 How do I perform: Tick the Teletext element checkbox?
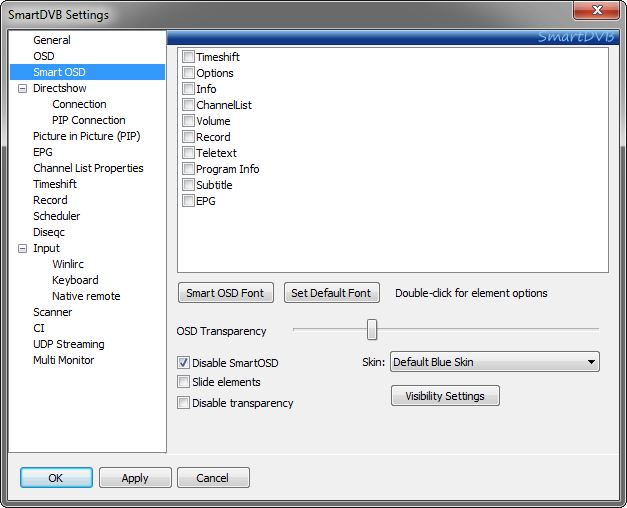coord(188,152)
